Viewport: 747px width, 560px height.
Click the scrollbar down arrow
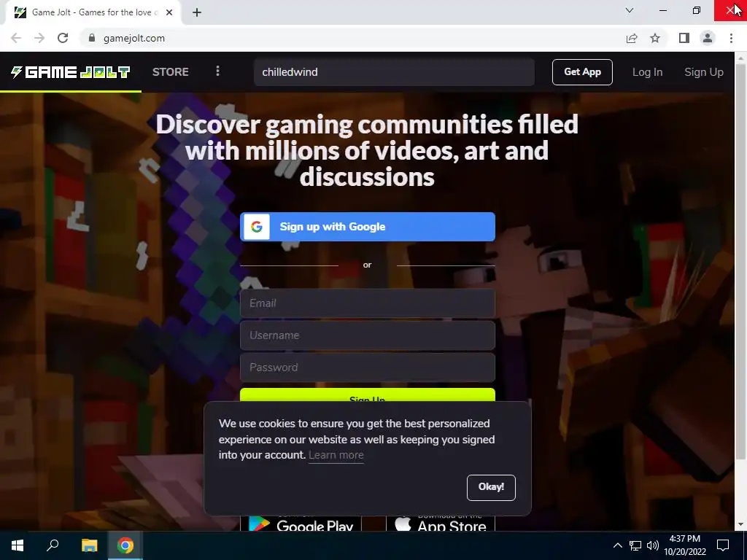[740, 524]
